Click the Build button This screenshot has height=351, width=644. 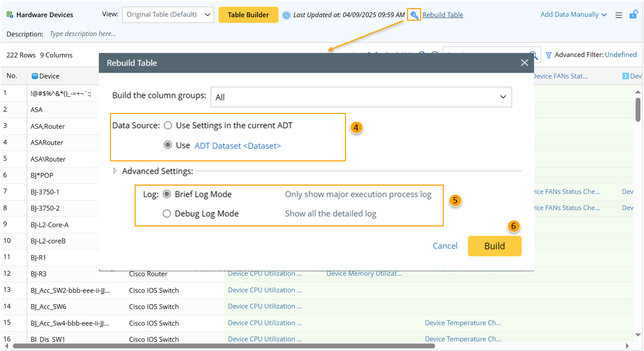tap(494, 246)
